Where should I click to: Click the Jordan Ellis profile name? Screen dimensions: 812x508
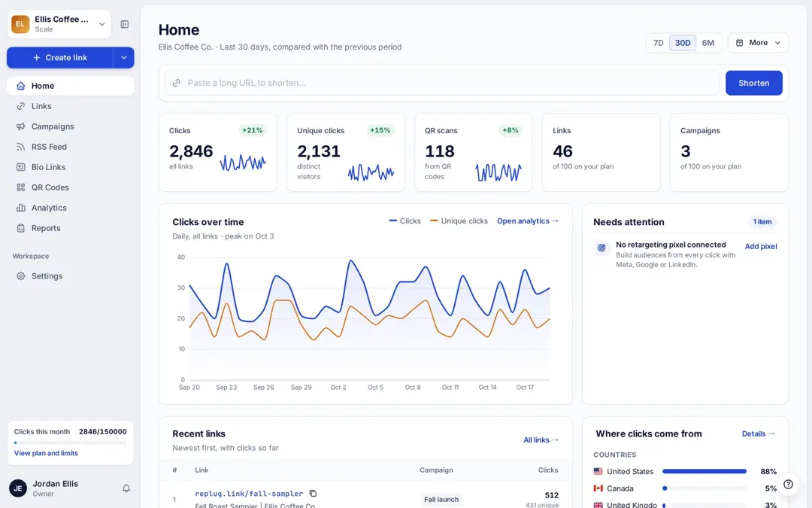pyautogui.click(x=56, y=484)
